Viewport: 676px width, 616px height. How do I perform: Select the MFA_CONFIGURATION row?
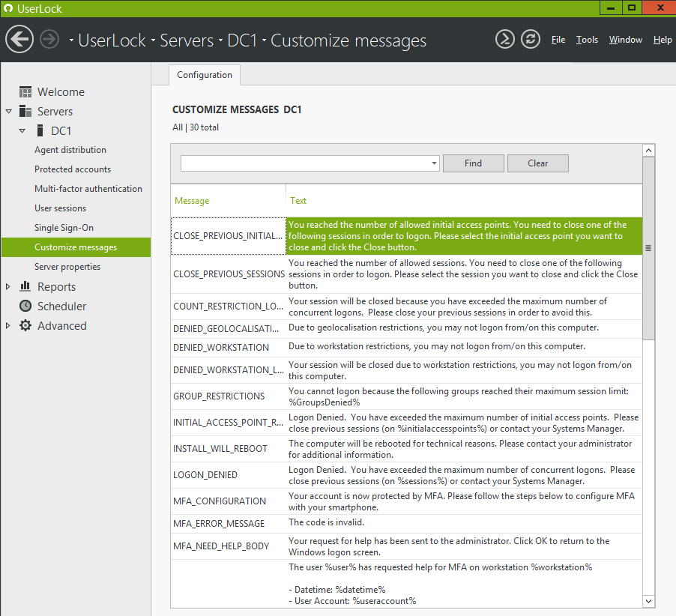point(406,501)
